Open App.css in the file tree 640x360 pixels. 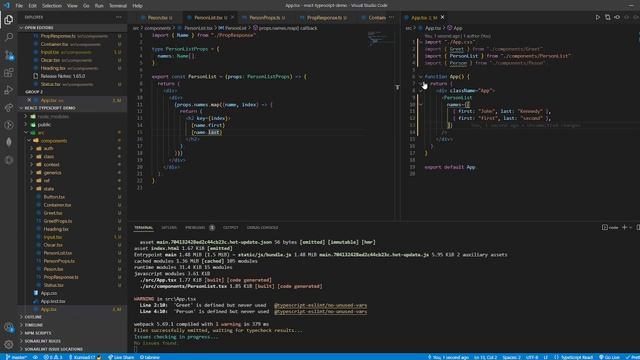point(49,293)
